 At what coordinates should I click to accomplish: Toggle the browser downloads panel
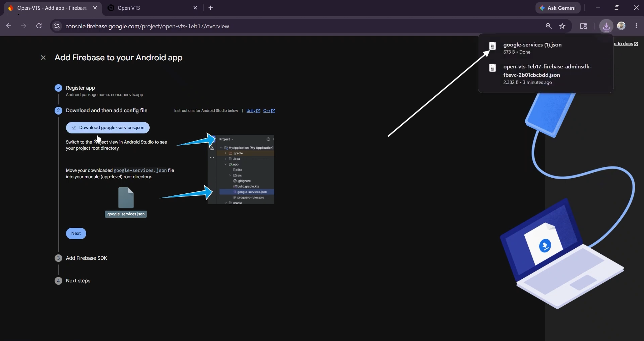tap(606, 26)
